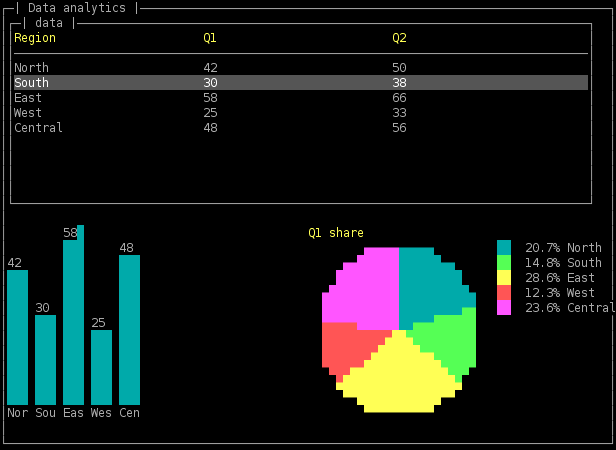
Task: Click the 42 label above Nor bar
Action: (14, 263)
